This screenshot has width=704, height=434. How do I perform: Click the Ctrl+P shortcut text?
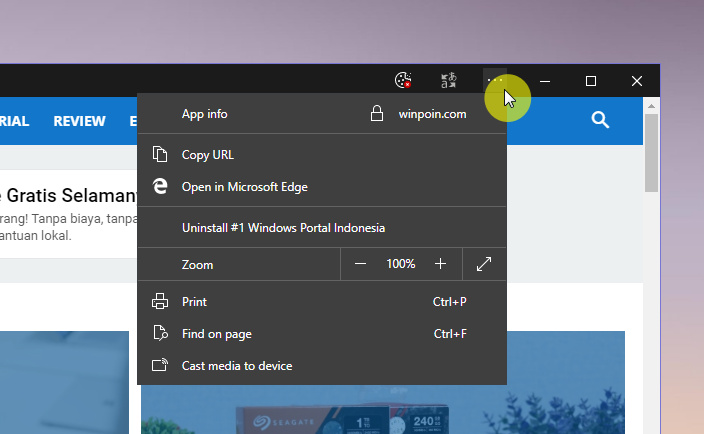click(449, 302)
